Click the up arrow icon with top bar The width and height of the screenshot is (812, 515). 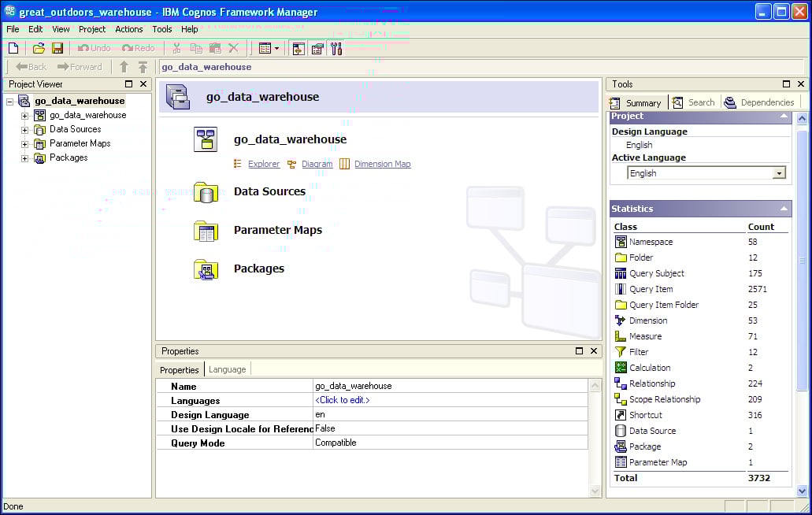click(143, 67)
